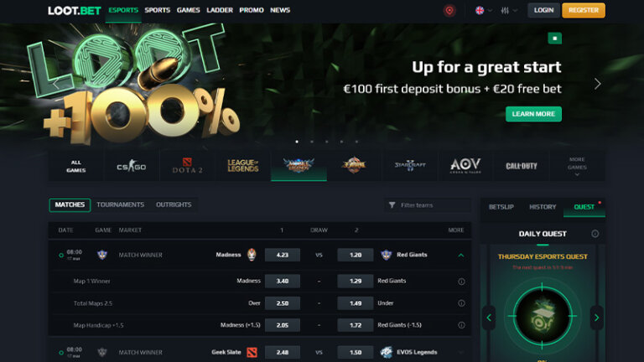The height and width of the screenshot is (362, 644).
Task: Show info for Map 1 Winner market
Action: click(461, 282)
